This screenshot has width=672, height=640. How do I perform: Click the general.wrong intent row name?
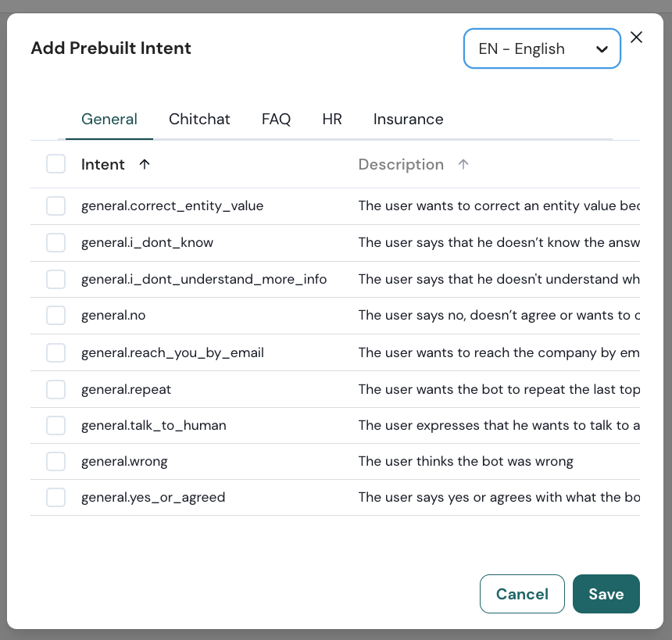pyautogui.click(x=124, y=462)
